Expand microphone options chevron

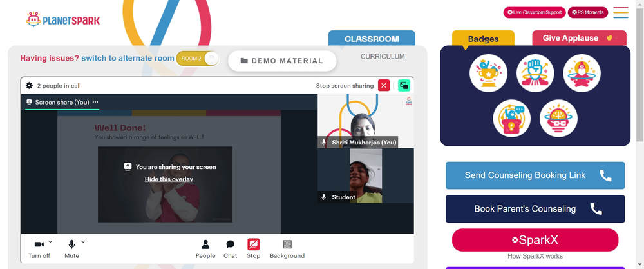coord(83,241)
